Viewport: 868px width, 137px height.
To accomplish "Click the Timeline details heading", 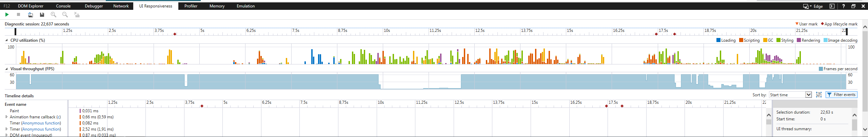I will point(19,96).
